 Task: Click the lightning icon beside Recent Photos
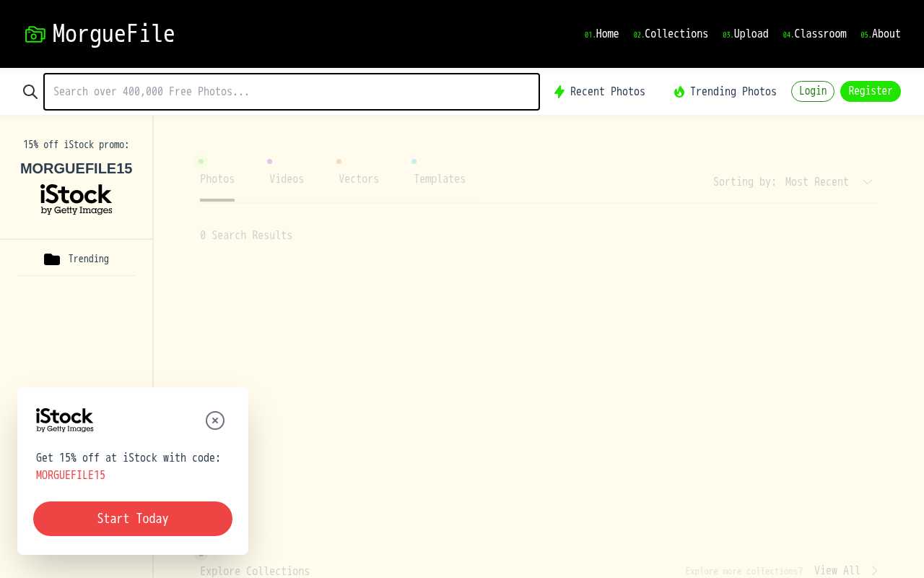[560, 92]
